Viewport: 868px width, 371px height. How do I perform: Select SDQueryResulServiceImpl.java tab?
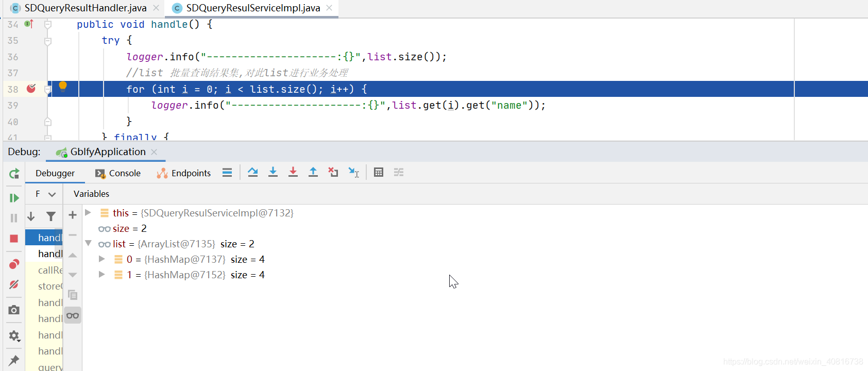[x=253, y=8]
